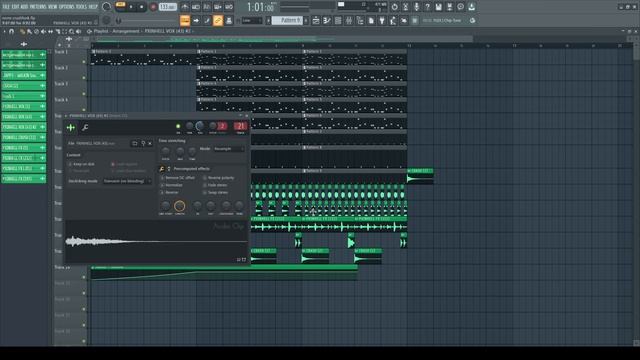Open the browser view icon
The width and height of the screenshot is (640, 360).
coord(360,20)
